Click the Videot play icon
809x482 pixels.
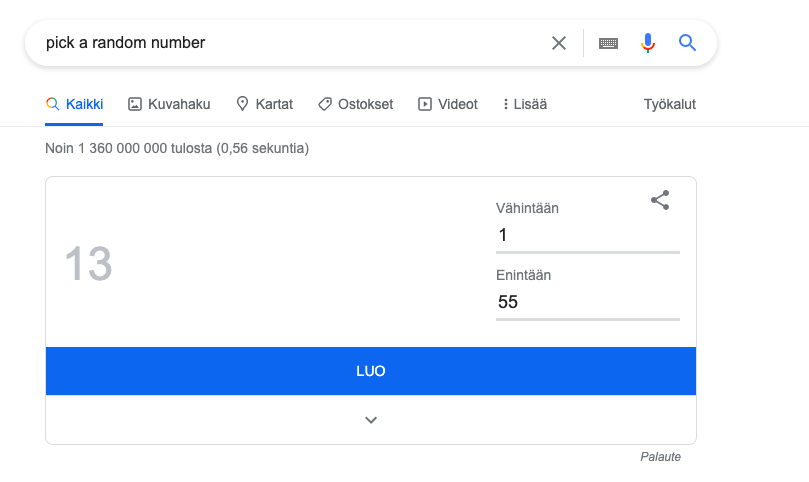[x=425, y=104]
